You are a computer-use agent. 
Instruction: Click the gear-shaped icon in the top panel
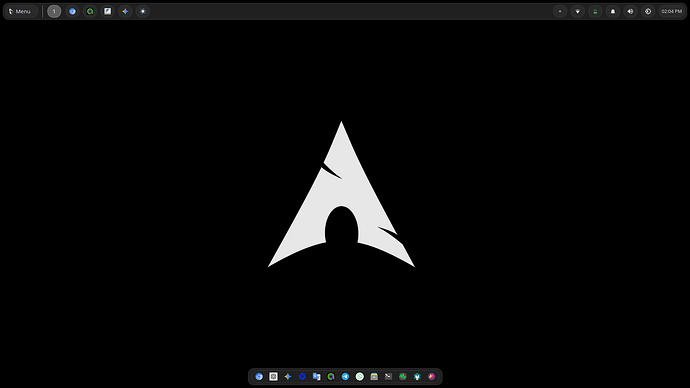click(x=143, y=11)
